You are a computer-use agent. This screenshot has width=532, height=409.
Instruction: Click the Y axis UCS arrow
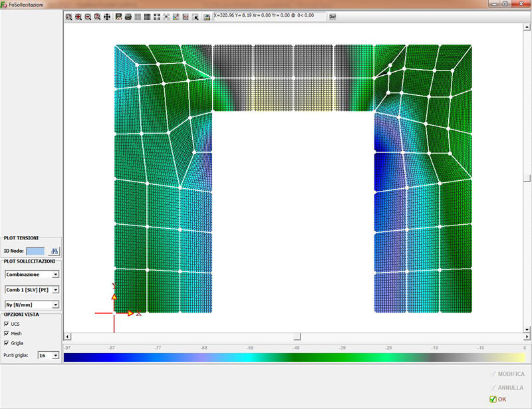114,297
